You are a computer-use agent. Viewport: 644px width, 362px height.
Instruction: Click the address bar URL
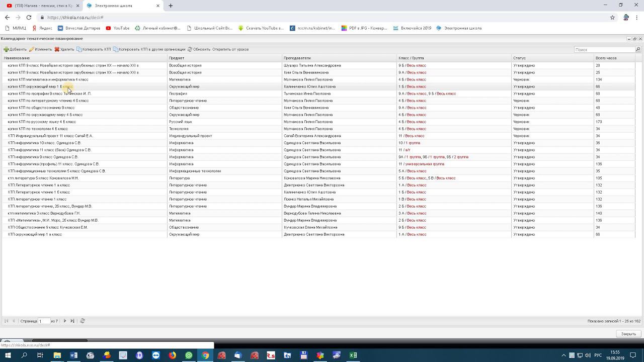[x=76, y=17]
